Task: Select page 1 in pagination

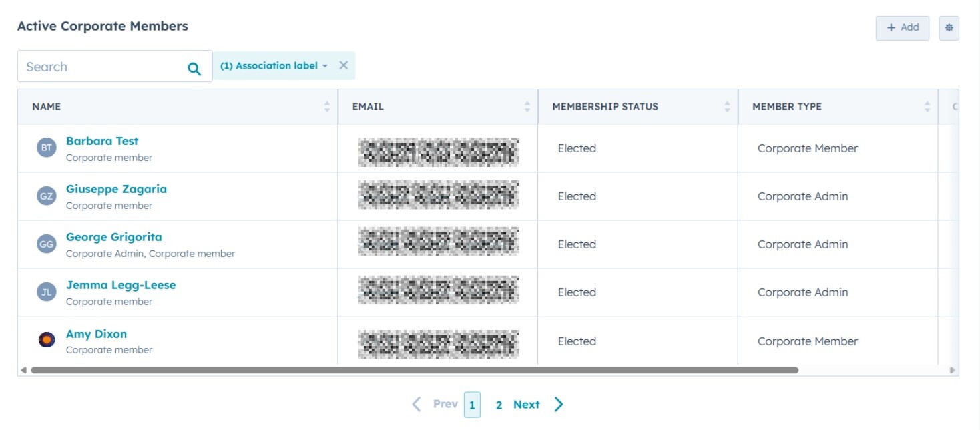Action: coord(472,405)
